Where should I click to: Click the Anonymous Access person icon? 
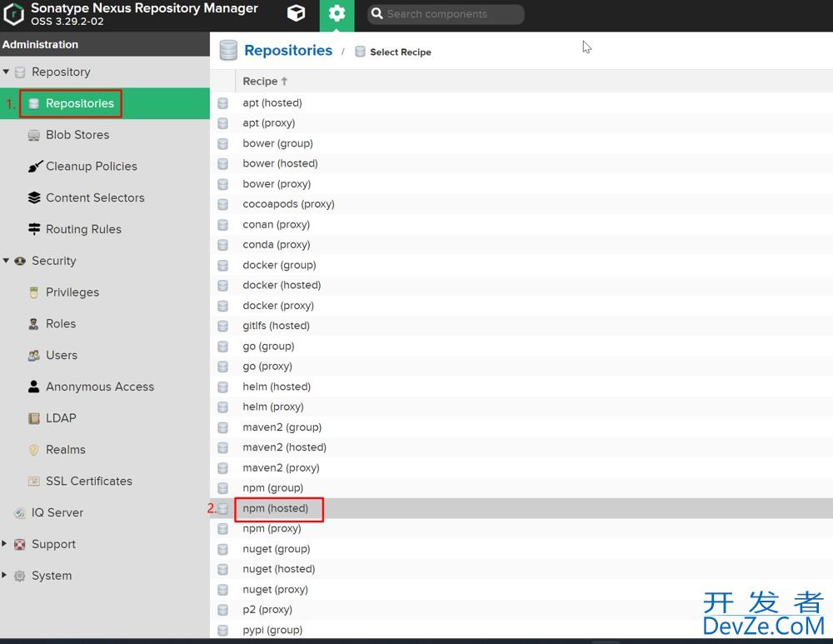click(x=33, y=387)
